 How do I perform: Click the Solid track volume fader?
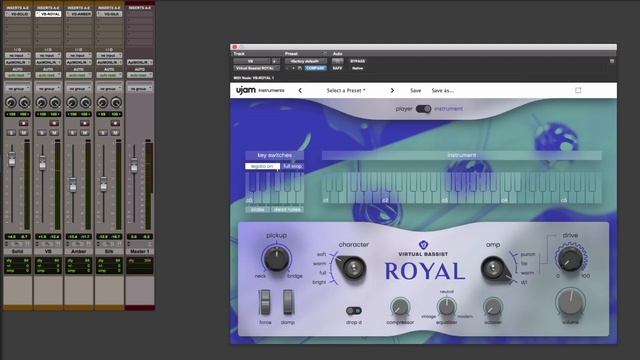[x=12, y=159]
